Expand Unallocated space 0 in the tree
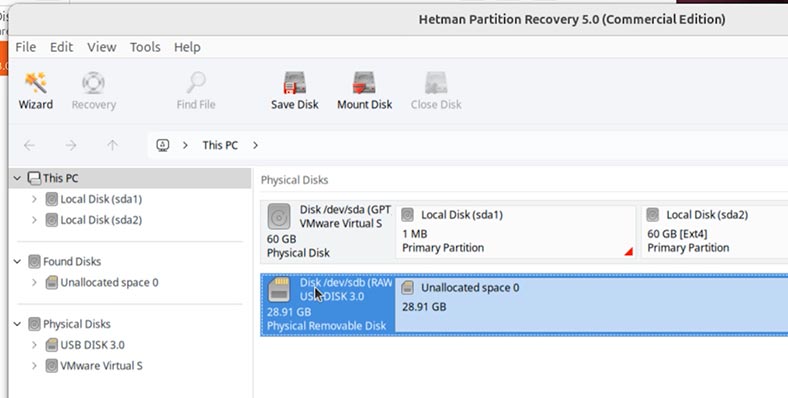The height and width of the screenshot is (398, 788). pos(34,282)
